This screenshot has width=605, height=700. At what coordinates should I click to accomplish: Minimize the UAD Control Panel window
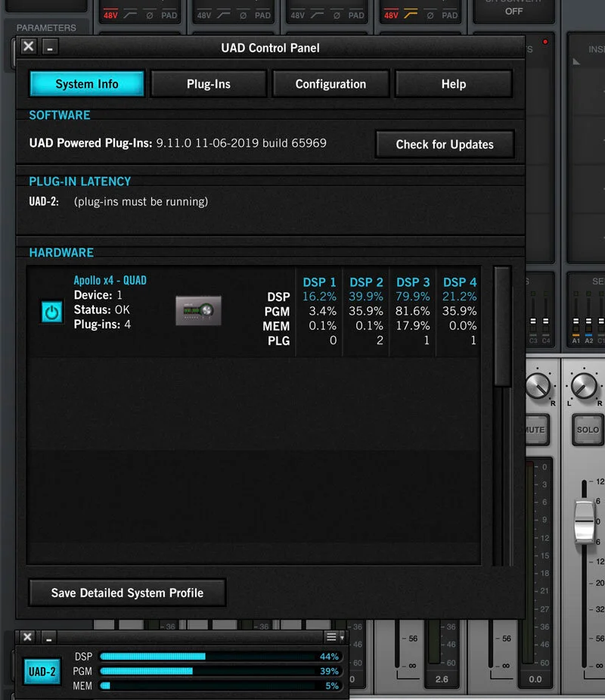coord(50,46)
